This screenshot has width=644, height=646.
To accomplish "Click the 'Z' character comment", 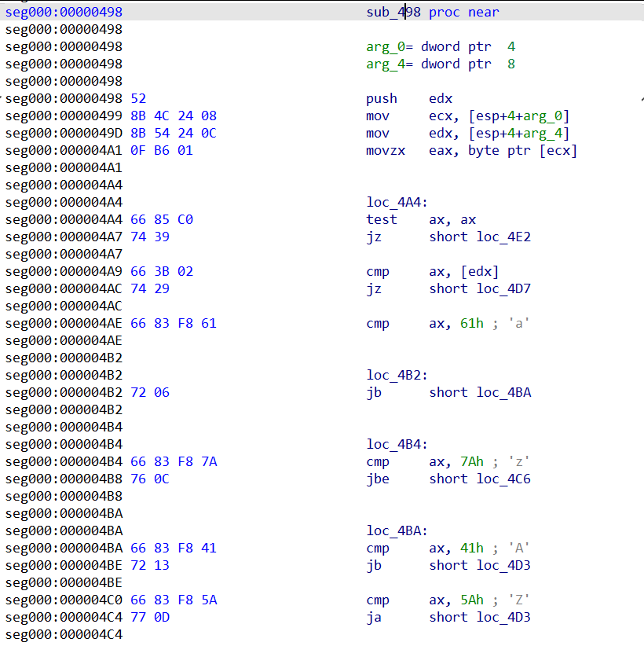I will click(x=519, y=600).
